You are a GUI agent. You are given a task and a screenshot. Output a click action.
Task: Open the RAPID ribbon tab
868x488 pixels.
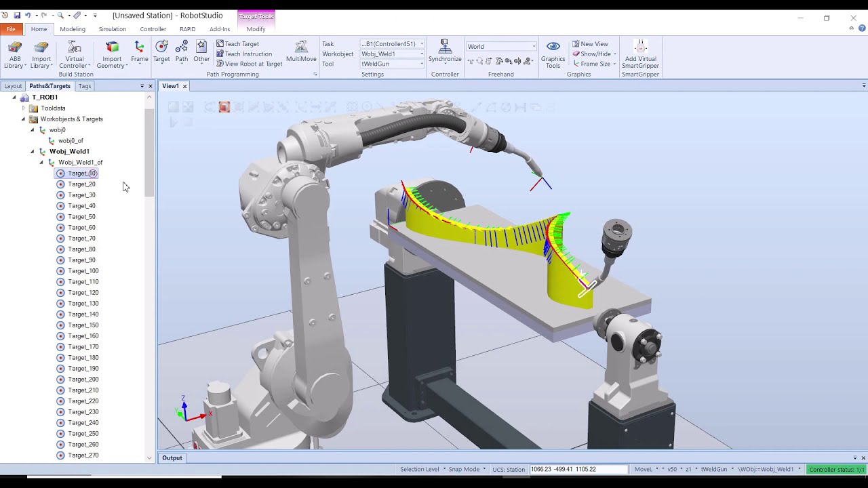click(x=187, y=29)
